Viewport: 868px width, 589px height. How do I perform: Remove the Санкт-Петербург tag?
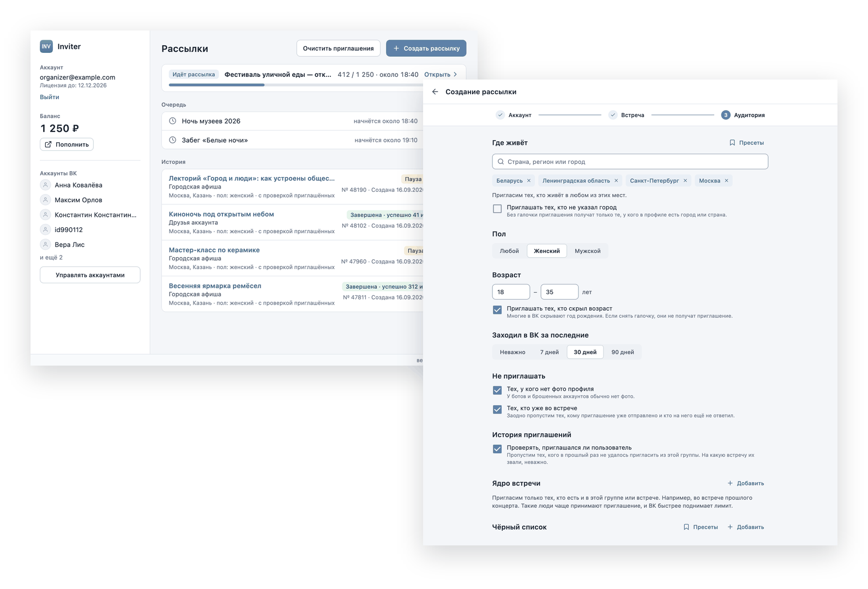point(685,181)
